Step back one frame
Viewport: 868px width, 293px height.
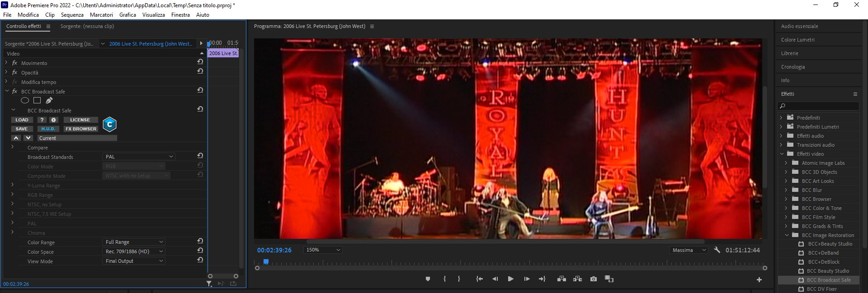(x=495, y=279)
